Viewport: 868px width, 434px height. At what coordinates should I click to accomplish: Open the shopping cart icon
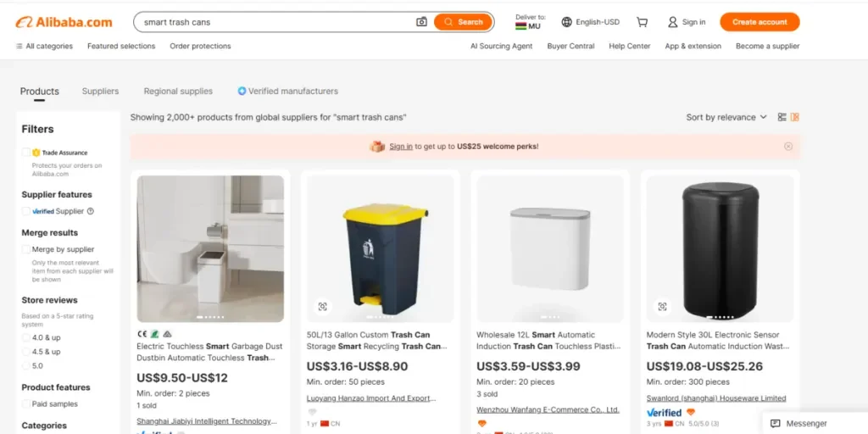coord(643,22)
